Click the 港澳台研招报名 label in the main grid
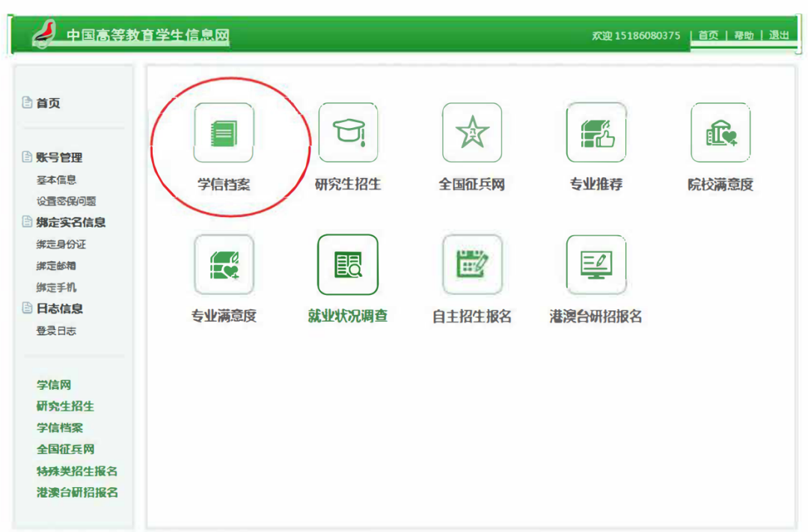Screen dimensions: 808x532 596,316
